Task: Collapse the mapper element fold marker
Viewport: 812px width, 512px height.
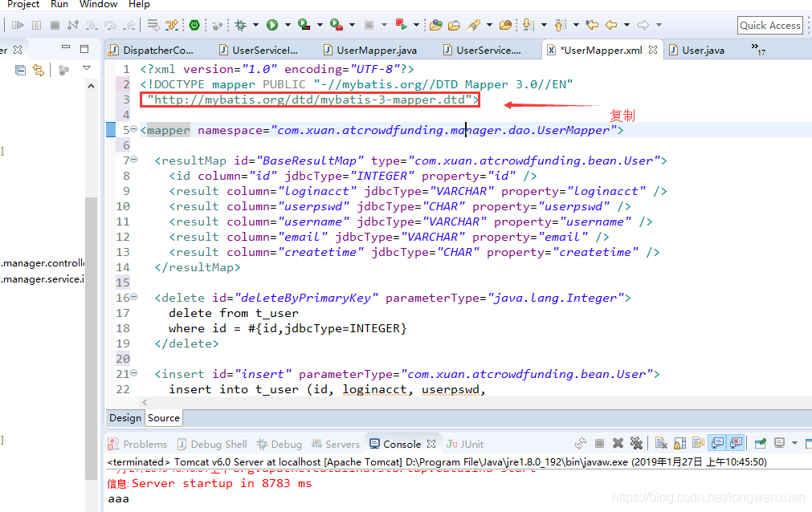Action: click(x=133, y=129)
